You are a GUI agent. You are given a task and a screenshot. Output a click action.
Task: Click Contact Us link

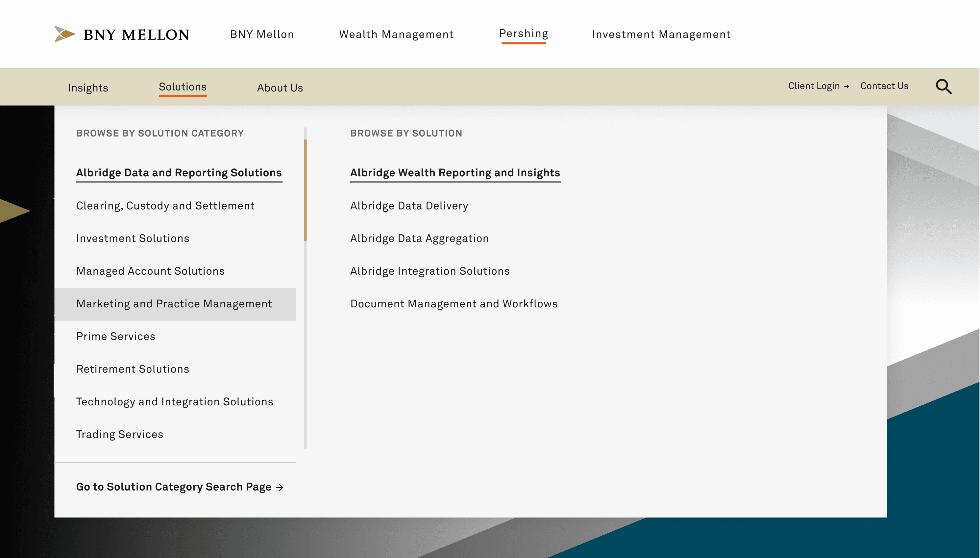(884, 86)
